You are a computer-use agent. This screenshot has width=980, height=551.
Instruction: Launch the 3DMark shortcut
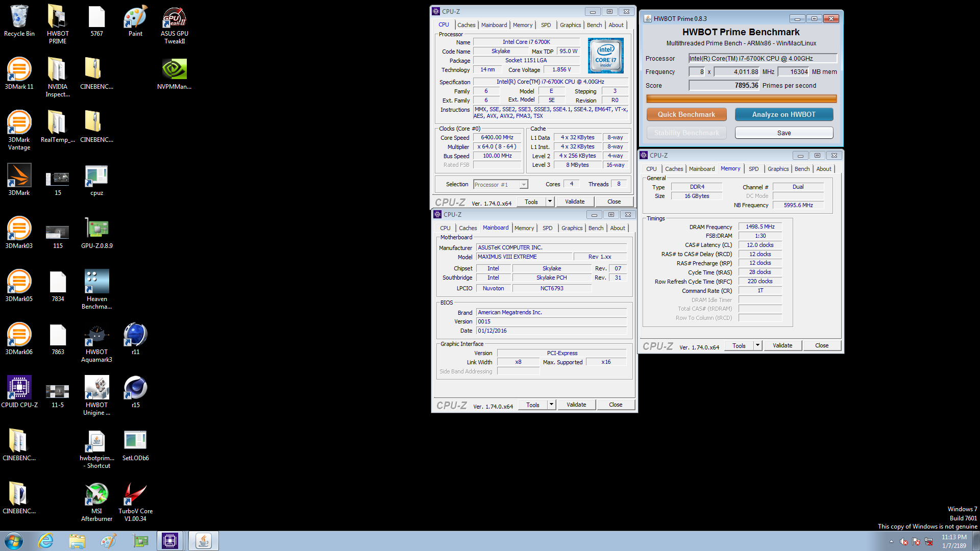tap(19, 180)
